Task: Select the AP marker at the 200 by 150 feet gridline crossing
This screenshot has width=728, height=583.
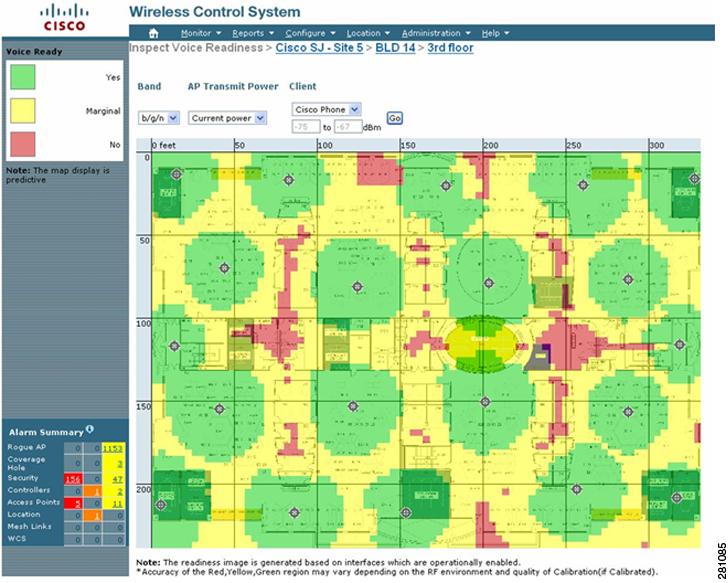Action: (x=485, y=402)
